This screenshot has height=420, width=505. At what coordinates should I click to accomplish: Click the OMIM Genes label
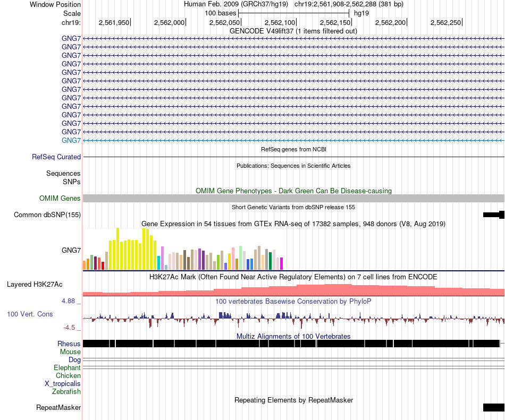60,199
